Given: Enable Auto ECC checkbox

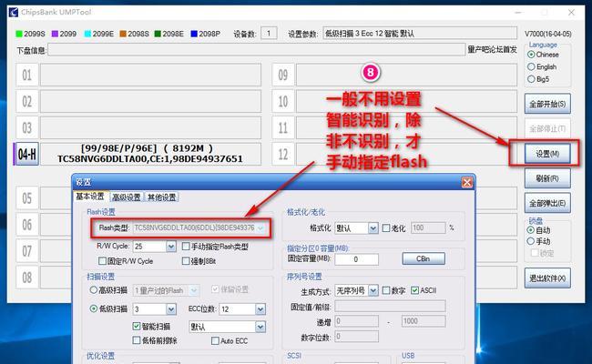Looking at the screenshot, I should (x=215, y=340).
